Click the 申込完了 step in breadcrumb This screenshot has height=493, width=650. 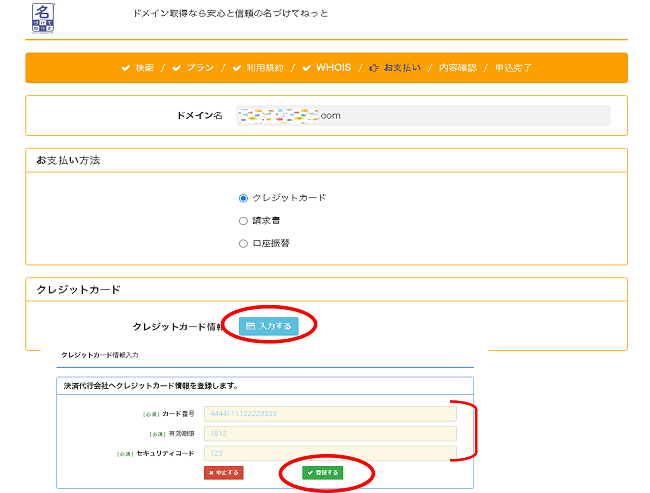tap(513, 68)
